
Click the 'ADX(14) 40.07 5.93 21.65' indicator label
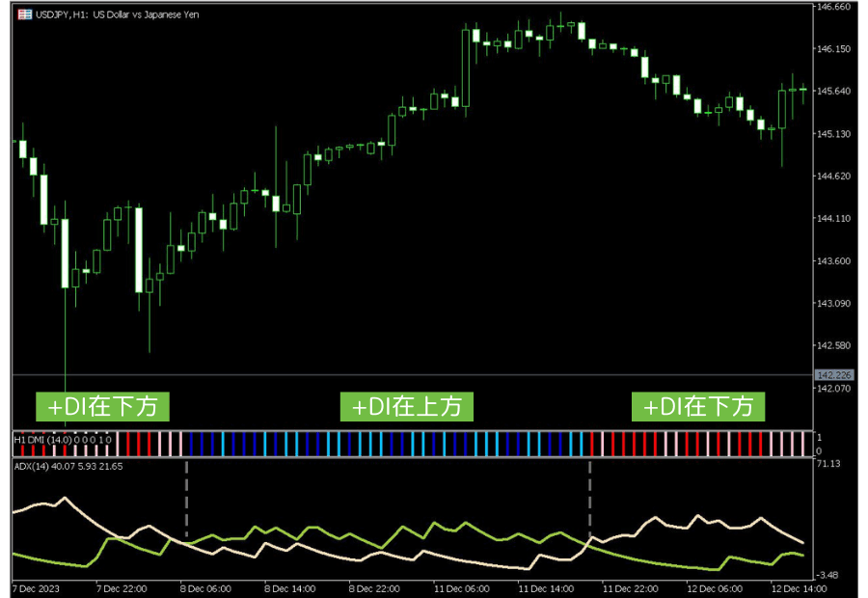click(68, 467)
